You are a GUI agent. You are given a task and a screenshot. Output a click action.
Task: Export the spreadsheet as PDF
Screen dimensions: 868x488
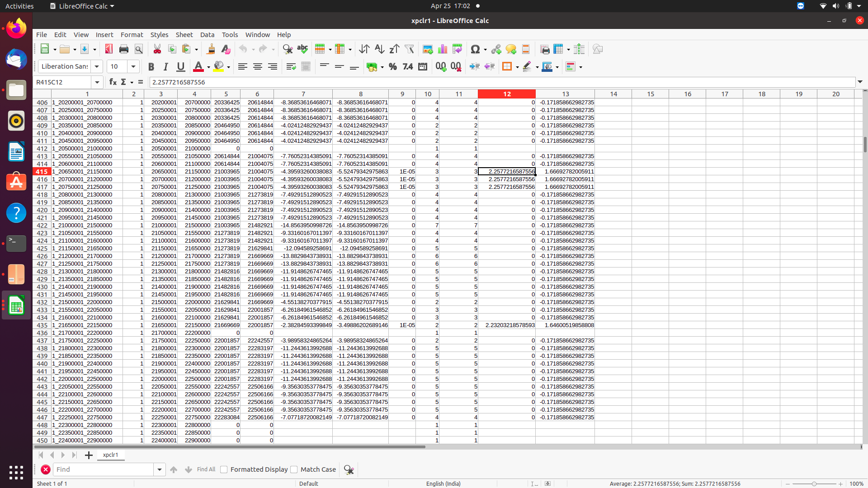coord(108,49)
